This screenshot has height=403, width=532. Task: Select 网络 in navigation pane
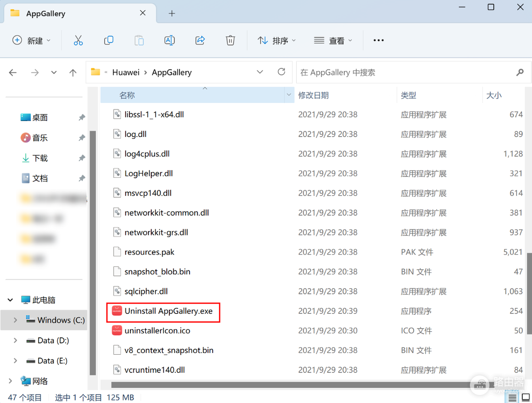coord(35,381)
